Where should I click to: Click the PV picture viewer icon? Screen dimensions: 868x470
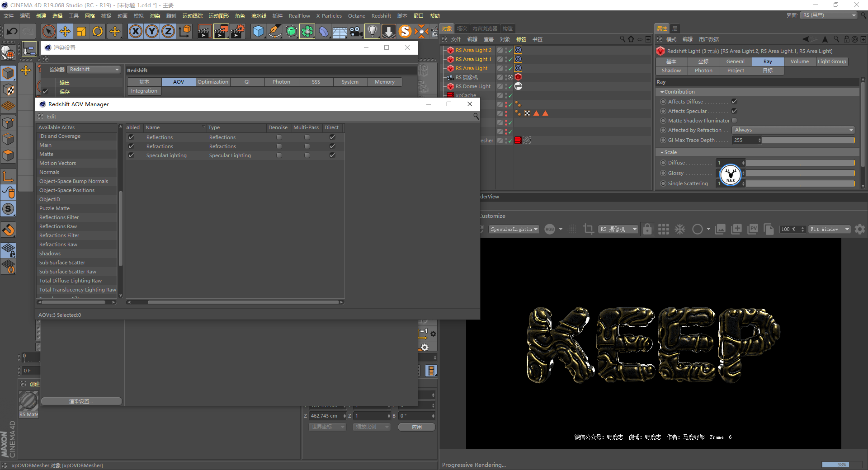[x=753, y=229]
